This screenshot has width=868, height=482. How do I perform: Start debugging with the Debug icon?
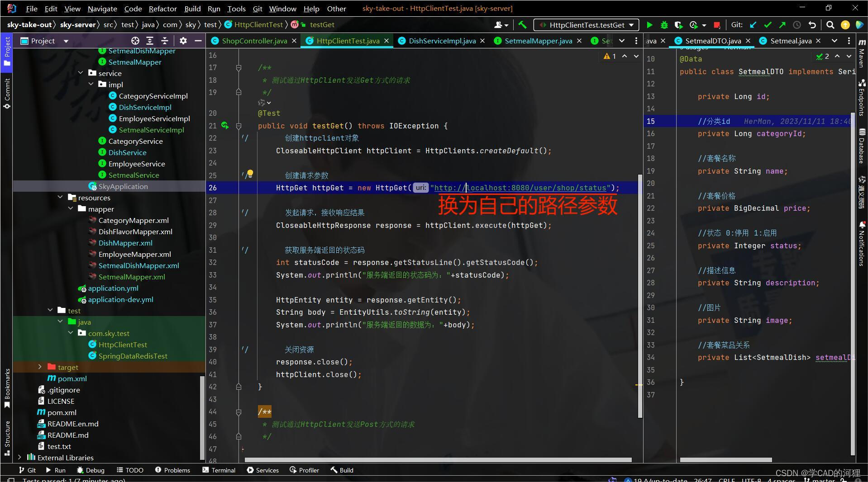664,25
